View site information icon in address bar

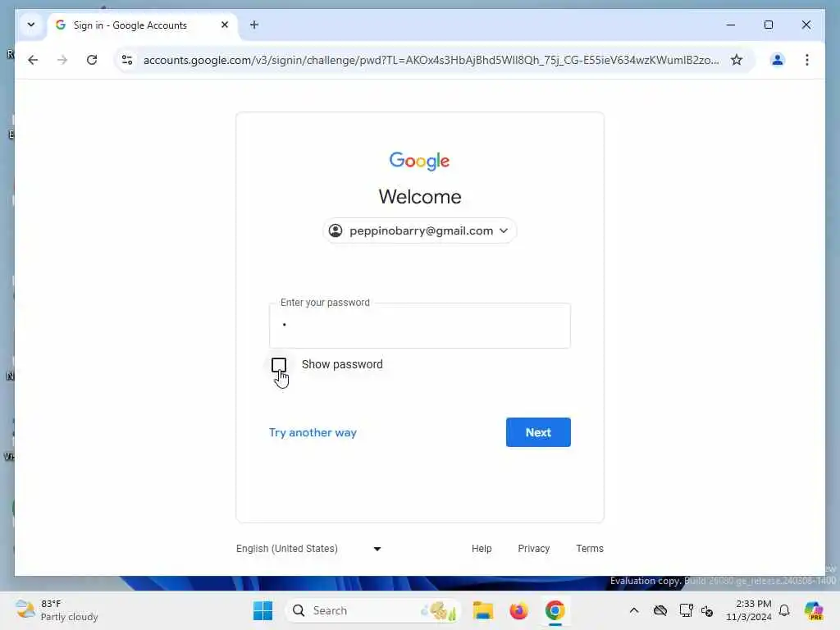[127, 60]
